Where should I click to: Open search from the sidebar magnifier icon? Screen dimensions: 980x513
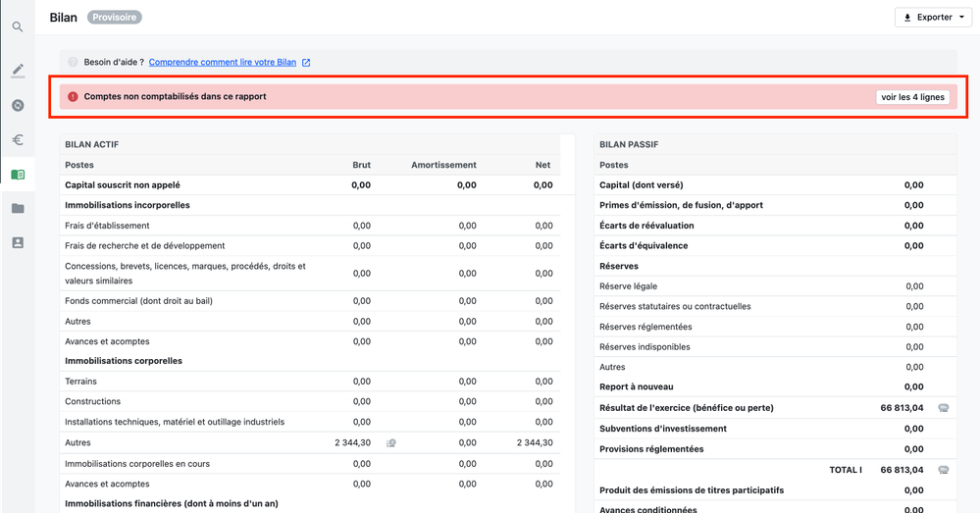[18, 26]
